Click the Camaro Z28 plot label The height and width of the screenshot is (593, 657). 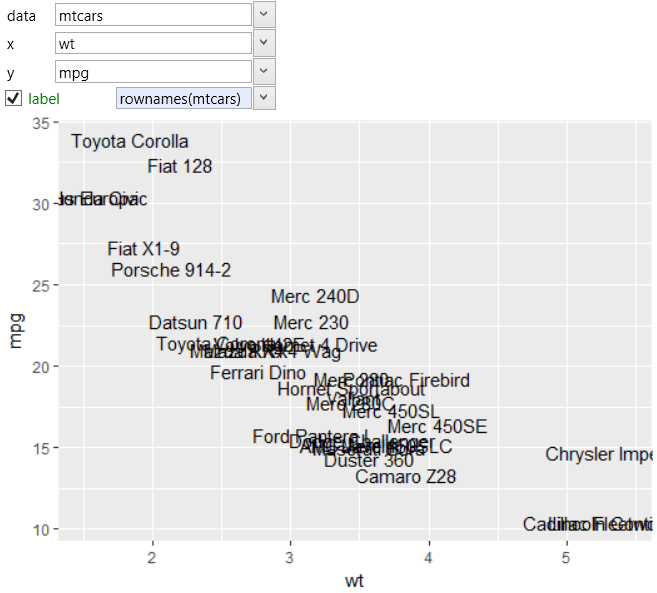tap(406, 477)
